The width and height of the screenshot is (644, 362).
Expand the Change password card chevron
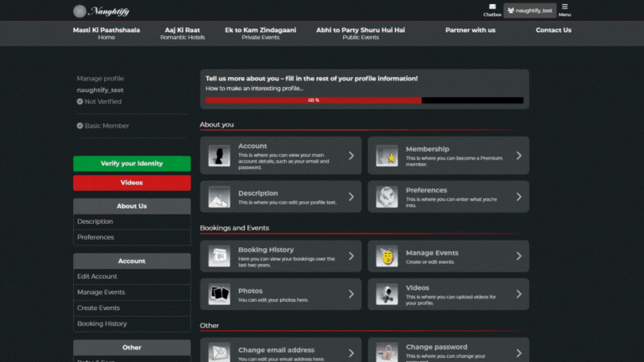click(x=519, y=353)
